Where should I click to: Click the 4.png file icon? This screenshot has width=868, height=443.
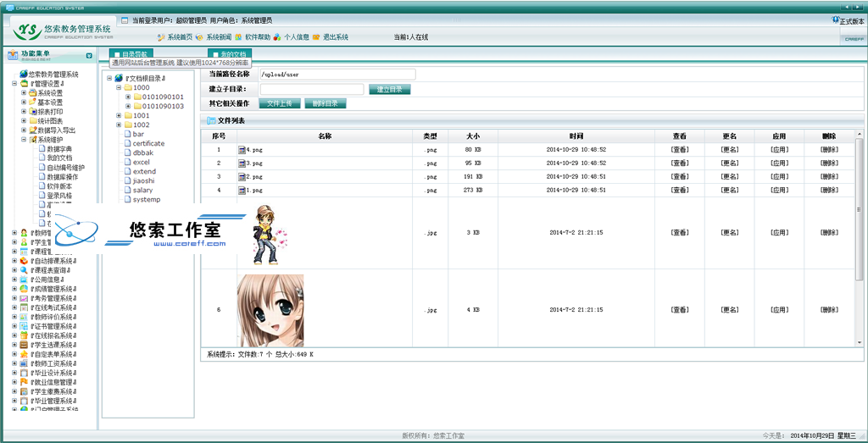coord(242,150)
